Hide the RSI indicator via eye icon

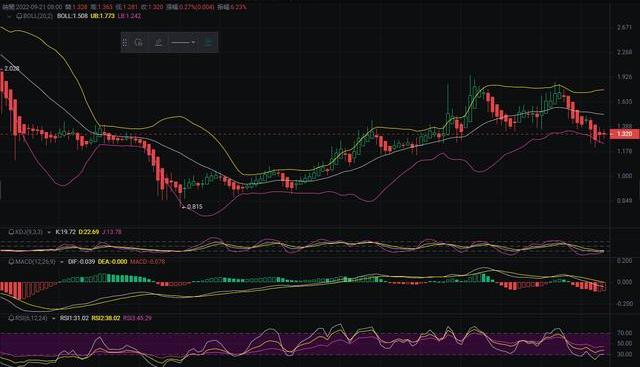click(11, 318)
